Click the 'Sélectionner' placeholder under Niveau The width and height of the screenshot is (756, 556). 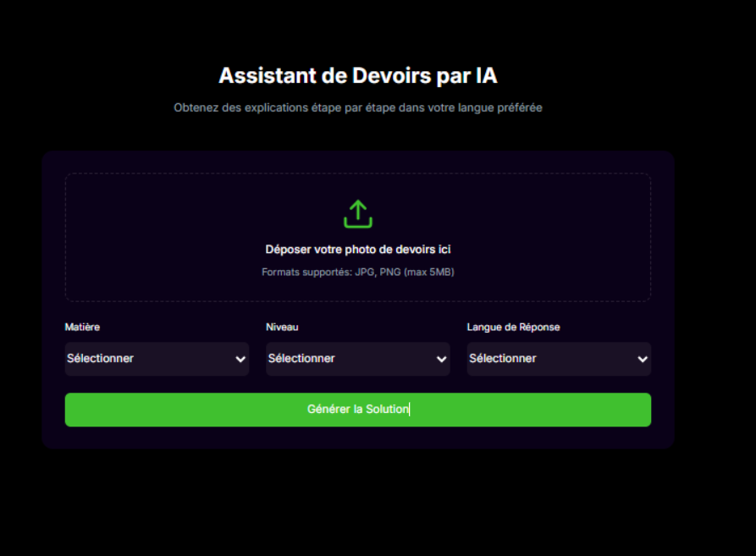click(x=301, y=359)
